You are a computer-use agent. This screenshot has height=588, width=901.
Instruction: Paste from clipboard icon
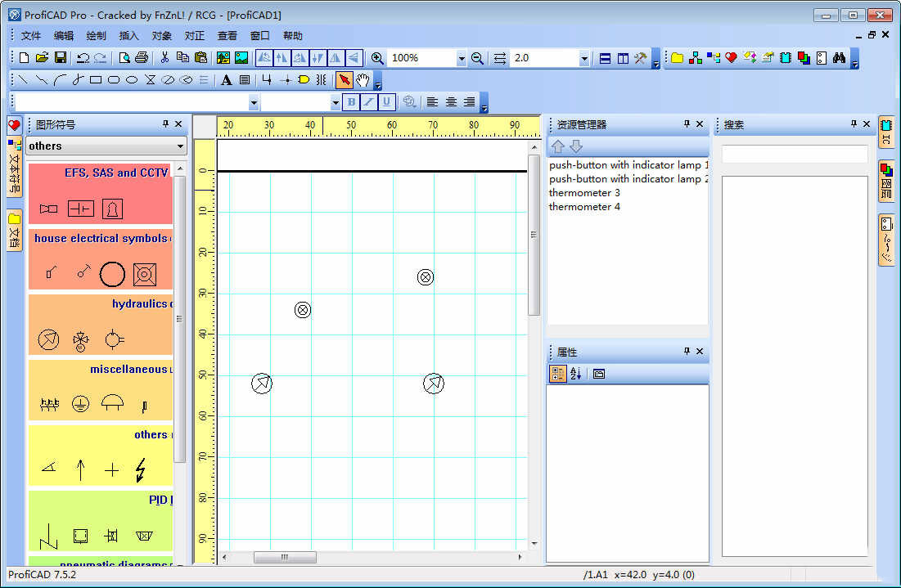tap(200, 58)
